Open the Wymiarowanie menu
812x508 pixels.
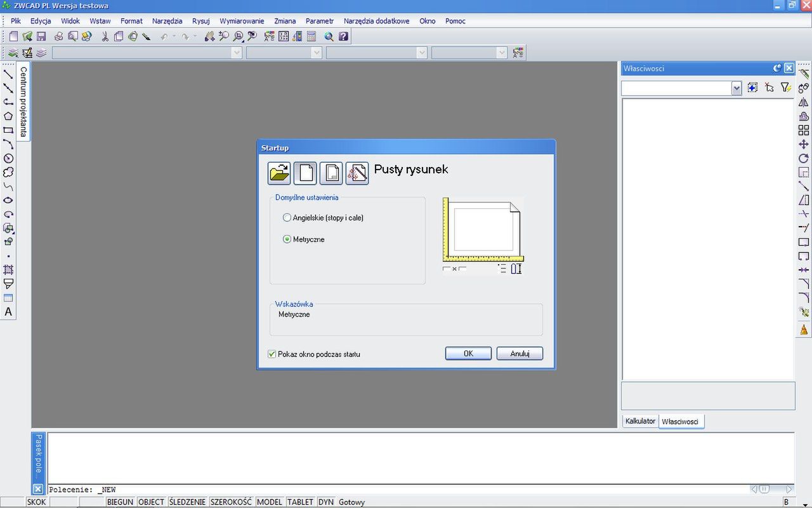tap(242, 21)
